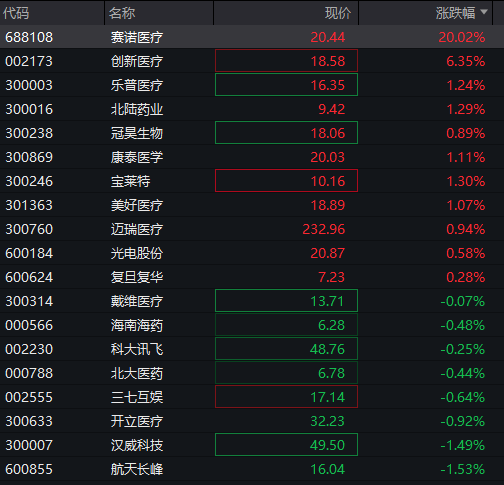Click the 1.24% change value
This screenshot has height=485, width=504.
pos(466,85)
